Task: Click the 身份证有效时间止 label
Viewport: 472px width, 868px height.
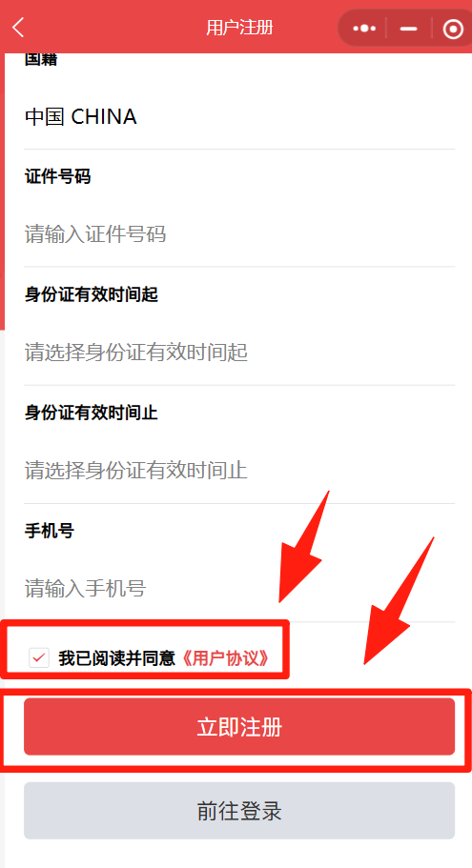Action: [x=92, y=413]
